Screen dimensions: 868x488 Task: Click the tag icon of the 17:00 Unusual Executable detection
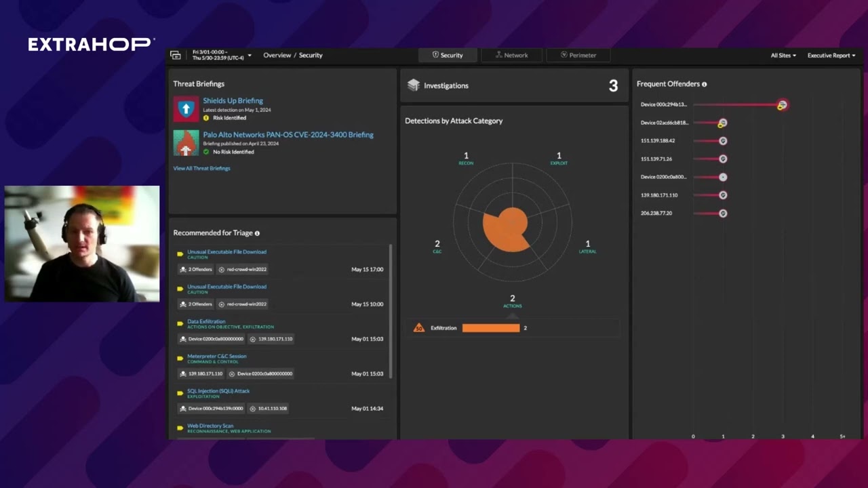180,255
